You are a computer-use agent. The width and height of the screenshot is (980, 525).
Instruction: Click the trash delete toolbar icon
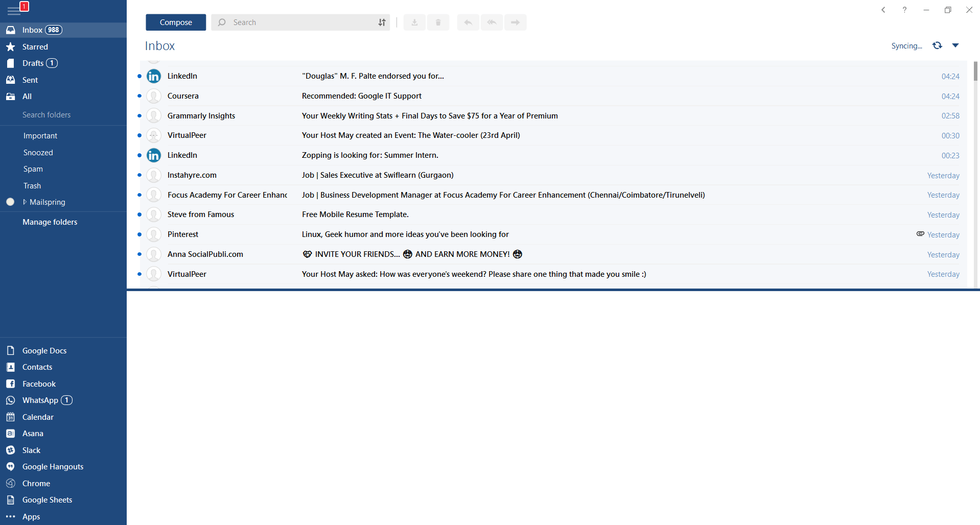tap(438, 22)
